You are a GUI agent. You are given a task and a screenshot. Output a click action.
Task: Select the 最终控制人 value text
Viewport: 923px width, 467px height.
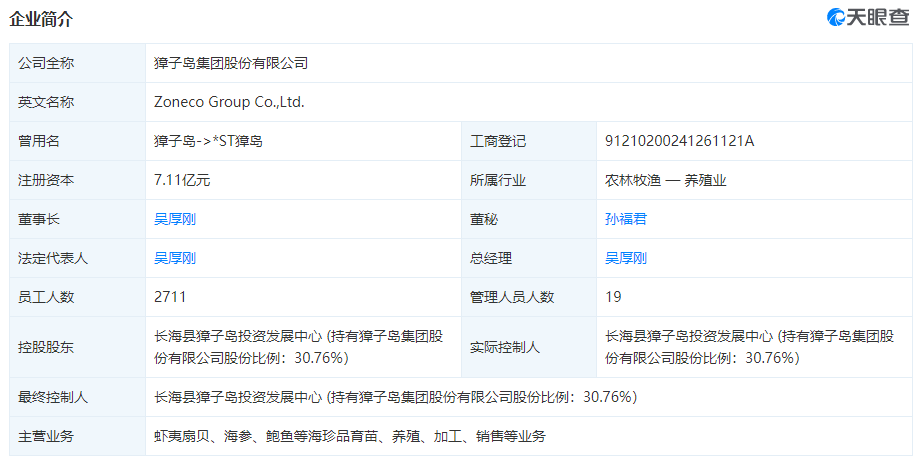(x=396, y=397)
